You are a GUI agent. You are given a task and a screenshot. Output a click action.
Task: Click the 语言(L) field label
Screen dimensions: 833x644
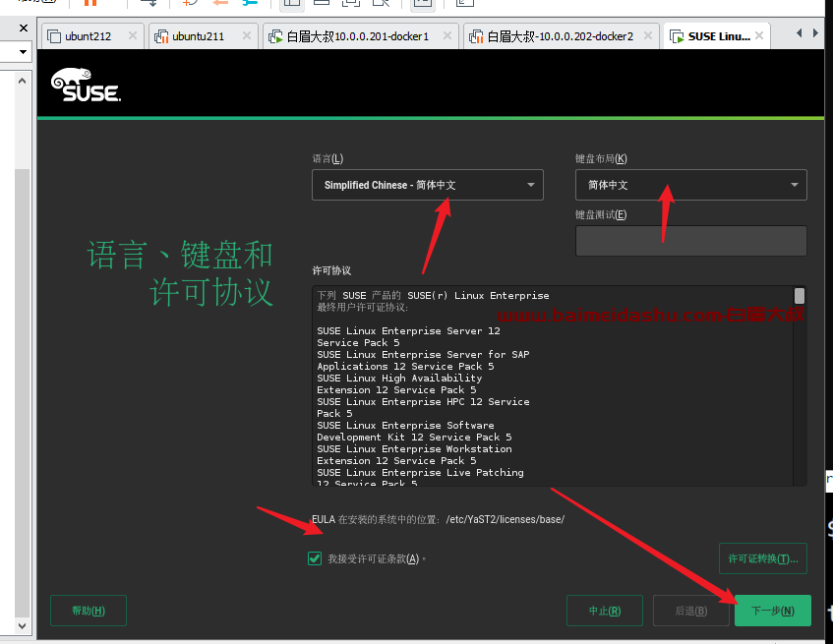click(327, 158)
